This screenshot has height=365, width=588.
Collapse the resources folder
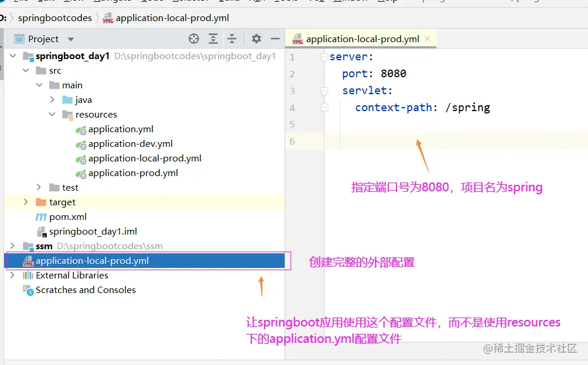pyautogui.click(x=52, y=114)
